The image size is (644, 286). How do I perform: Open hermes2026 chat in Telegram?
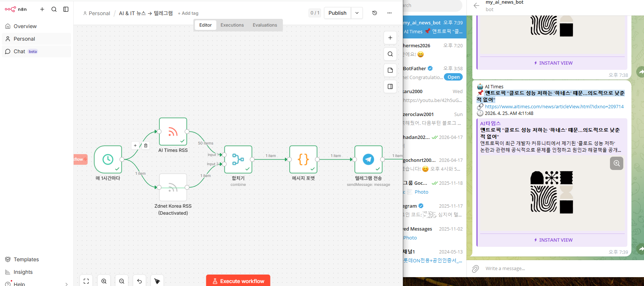click(x=435, y=50)
